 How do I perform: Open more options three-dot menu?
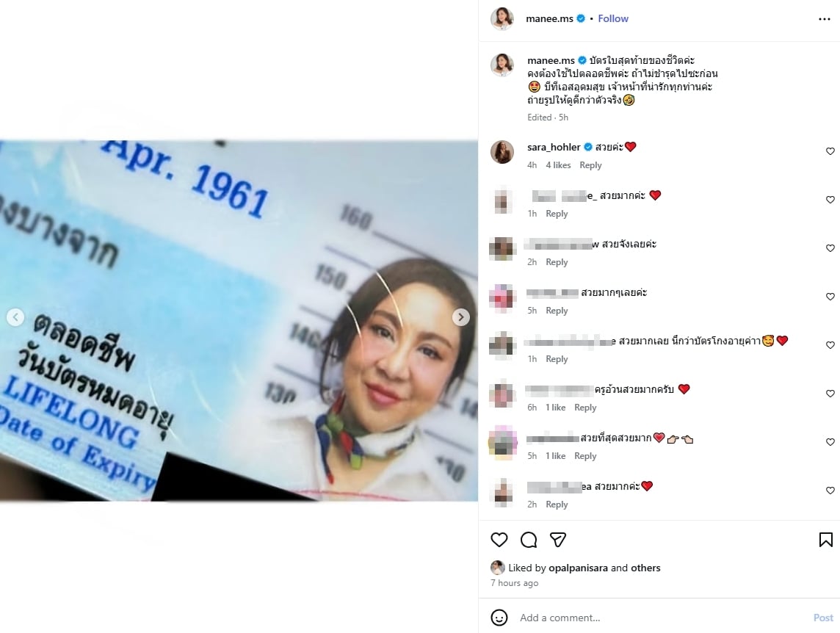(824, 19)
